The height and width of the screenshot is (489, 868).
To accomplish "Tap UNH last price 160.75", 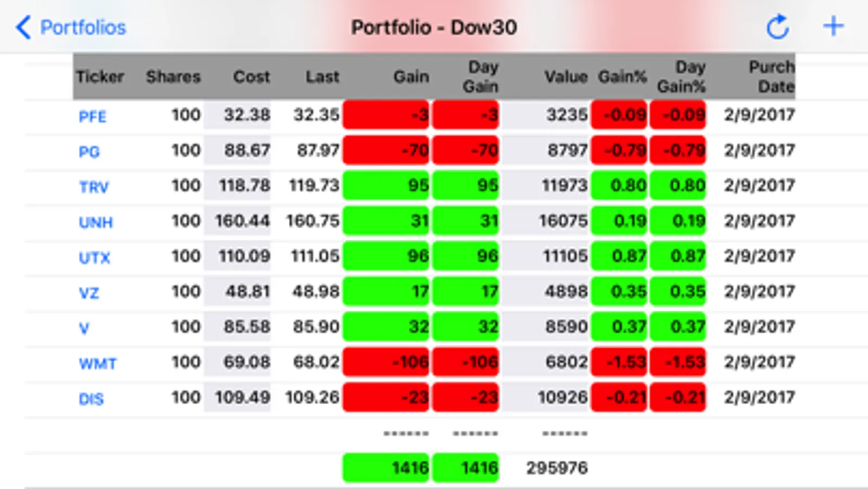I will pyautogui.click(x=313, y=221).
